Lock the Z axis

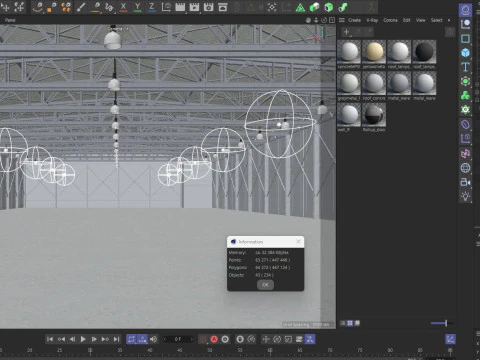[152, 7]
